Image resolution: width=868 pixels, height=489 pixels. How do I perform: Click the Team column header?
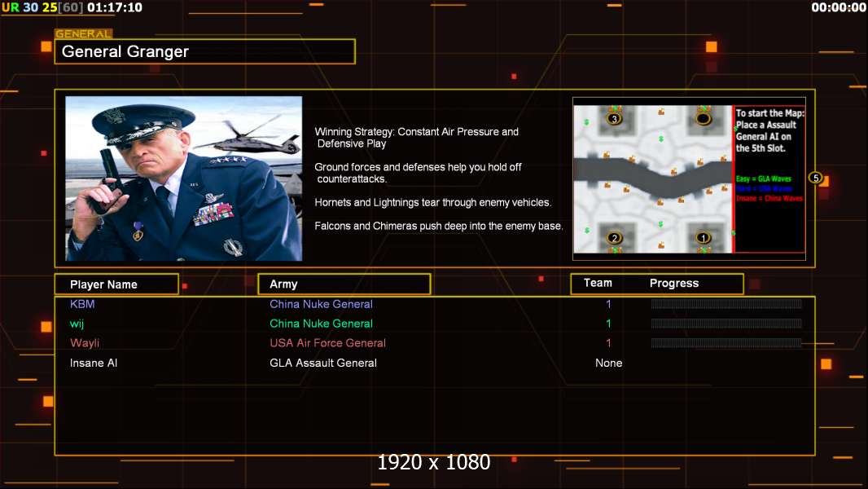(598, 283)
